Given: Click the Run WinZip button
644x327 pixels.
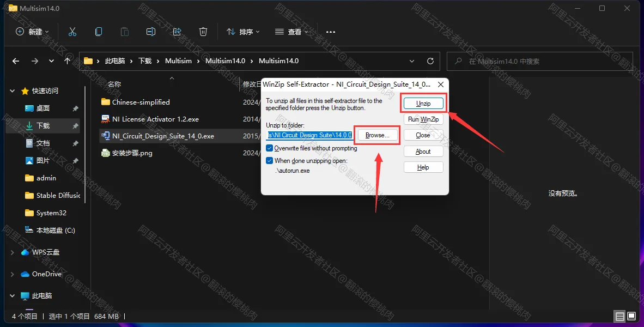Looking at the screenshot, I should (423, 119).
